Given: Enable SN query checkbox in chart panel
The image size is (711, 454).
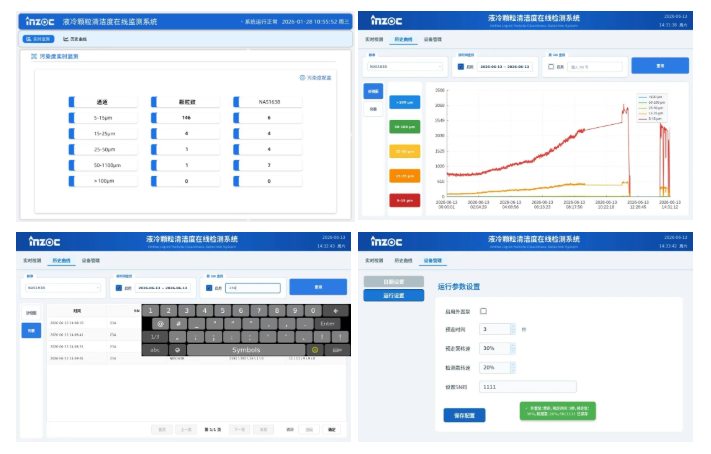Looking at the screenshot, I should tap(551, 67).
